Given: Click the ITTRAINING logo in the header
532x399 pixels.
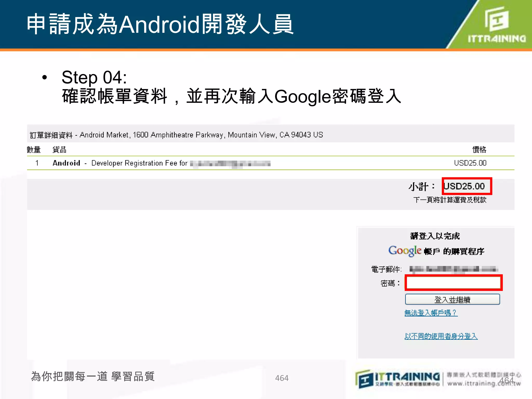Looking at the screenshot, I should point(497,25).
